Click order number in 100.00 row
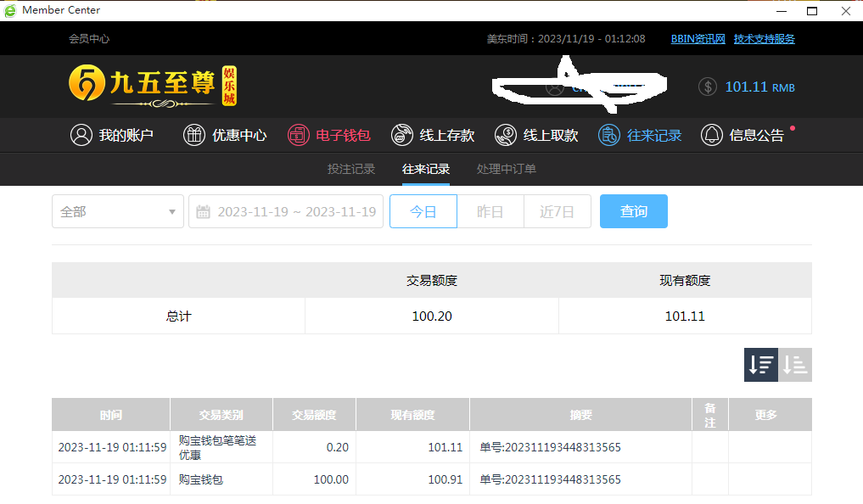Image resolution: width=863 pixels, height=504 pixels. point(550,479)
